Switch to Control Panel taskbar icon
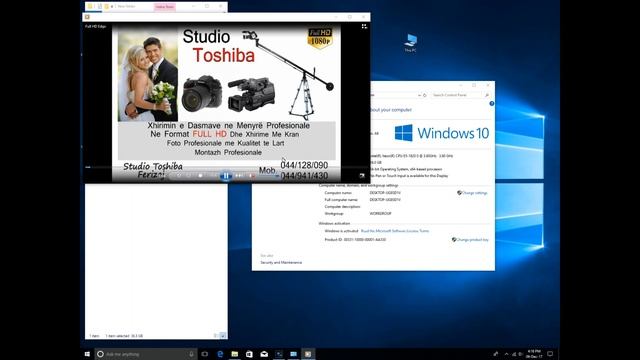 coord(293,354)
